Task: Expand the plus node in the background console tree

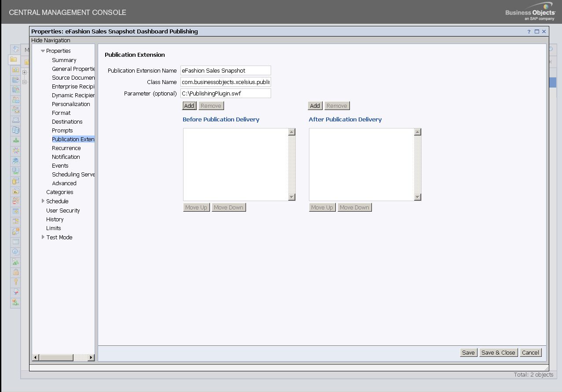Action: click(x=25, y=73)
